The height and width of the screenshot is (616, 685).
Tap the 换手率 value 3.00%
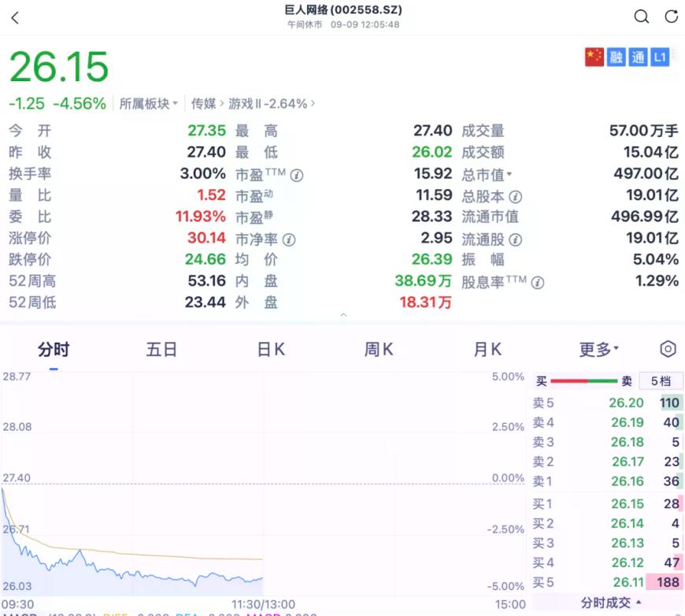tap(203, 173)
